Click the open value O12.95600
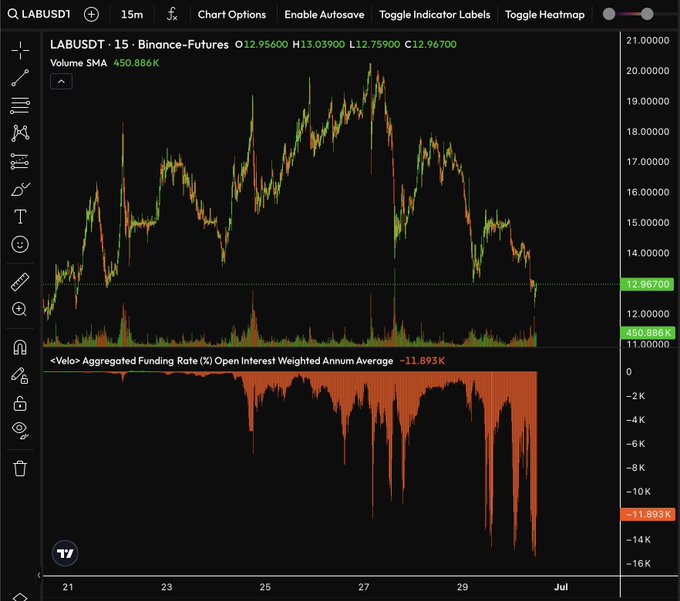 (x=261, y=44)
